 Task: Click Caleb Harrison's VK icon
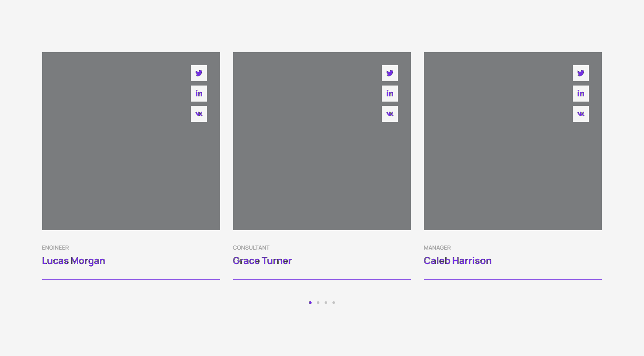click(x=581, y=114)
